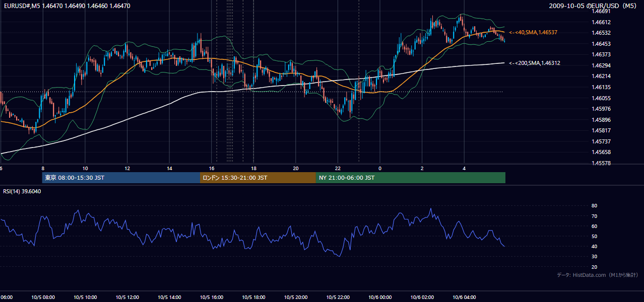Select the ロンドン 15:30-21:00 JST session bar
Viewport: 644px width, 302px height.
[x=258, y=178]
